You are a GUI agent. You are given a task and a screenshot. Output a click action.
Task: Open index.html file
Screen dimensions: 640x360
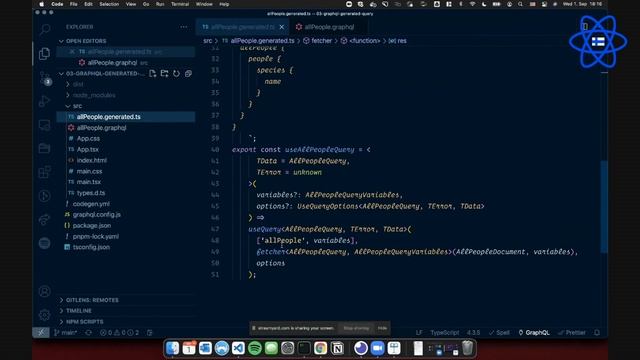[91, 160]
